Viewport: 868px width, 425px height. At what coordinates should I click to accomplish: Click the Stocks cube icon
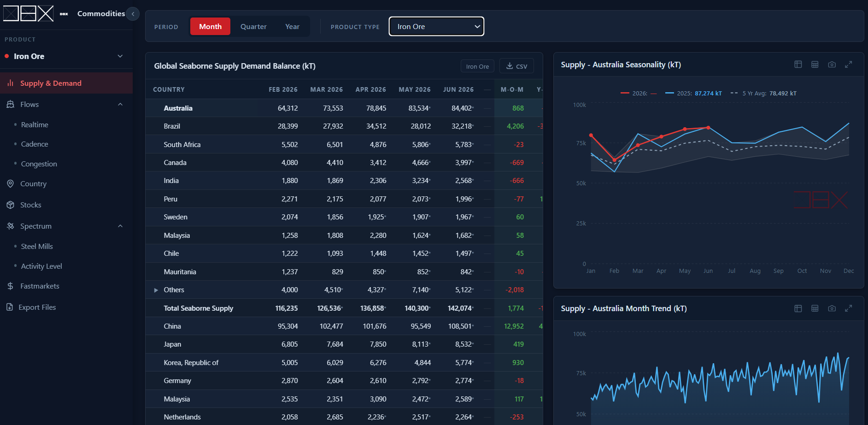(x=10, y=205)
